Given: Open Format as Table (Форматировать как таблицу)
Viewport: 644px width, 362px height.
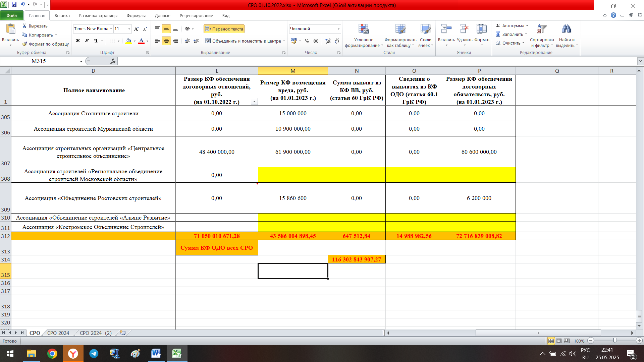Looking at the screenshot, I should pyautogui.click(x=400, y=36).
